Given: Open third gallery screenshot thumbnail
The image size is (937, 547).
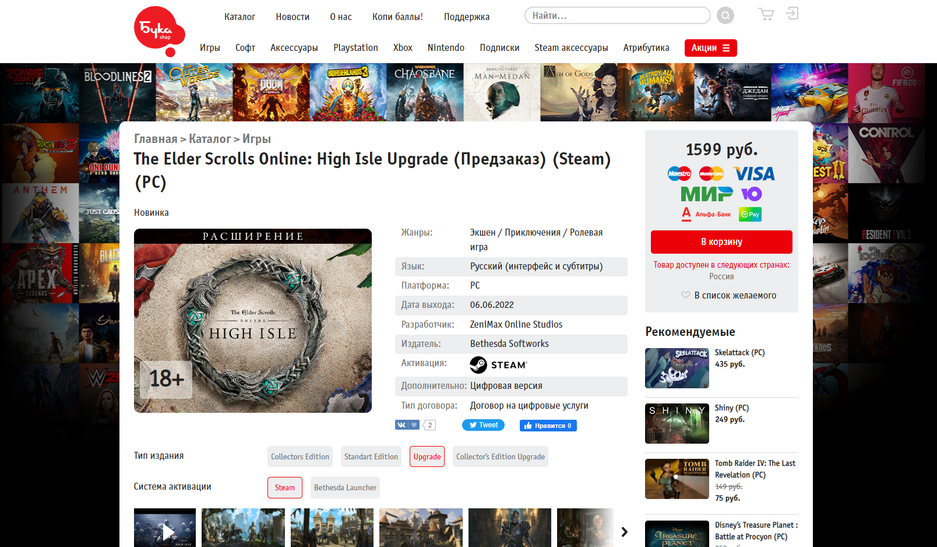Looking at the screenshot, I should [332, 528].
